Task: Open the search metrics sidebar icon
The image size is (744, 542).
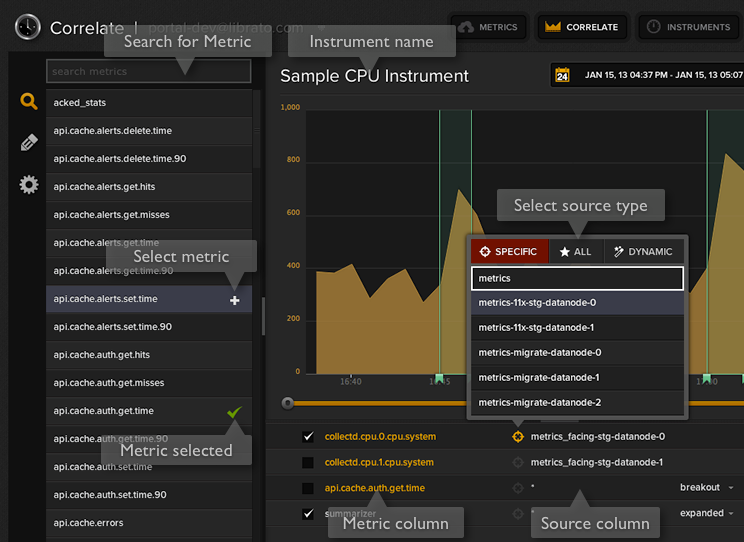Action: coord(29,101)
